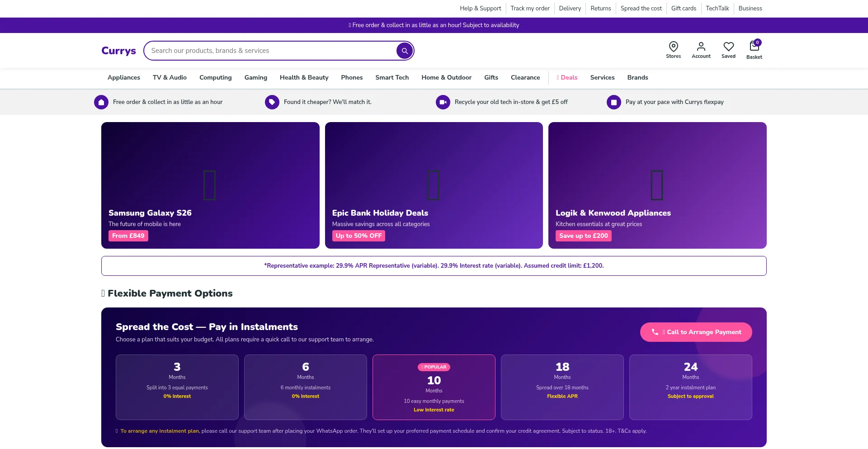Click 'Found it cheaper? We'll match it.'
868x449 pixels.
pos(328,102)
